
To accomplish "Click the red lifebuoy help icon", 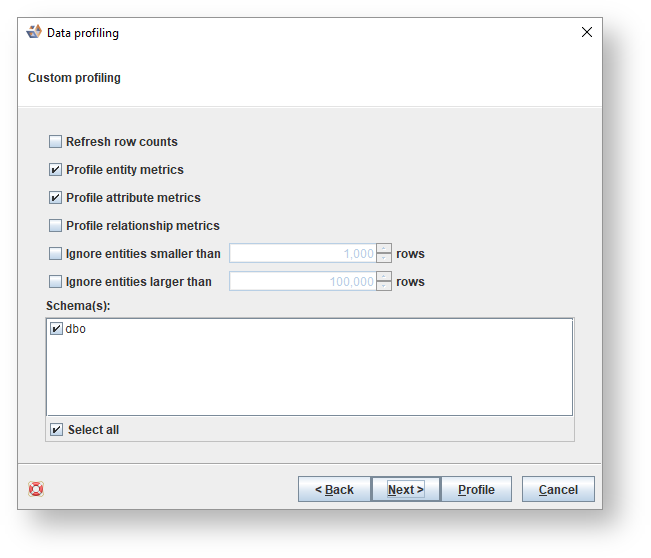I will pos(36,489).
